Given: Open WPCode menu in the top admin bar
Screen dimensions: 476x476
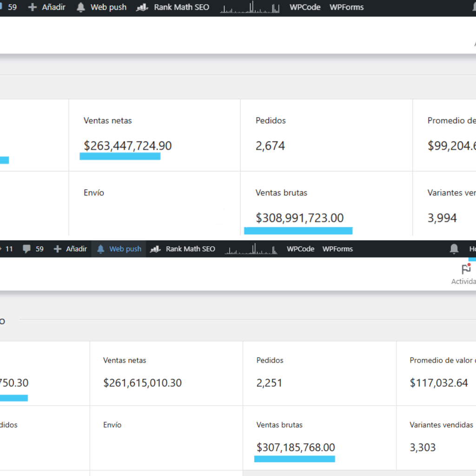Looking at the screenshot, I should (305, 7).
